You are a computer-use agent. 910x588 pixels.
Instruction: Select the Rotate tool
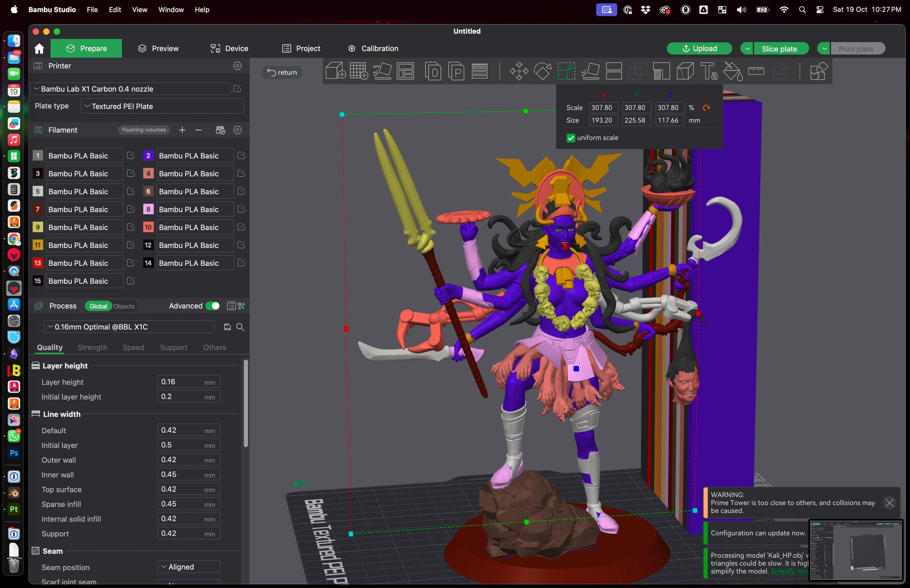(x=542, y=72)
